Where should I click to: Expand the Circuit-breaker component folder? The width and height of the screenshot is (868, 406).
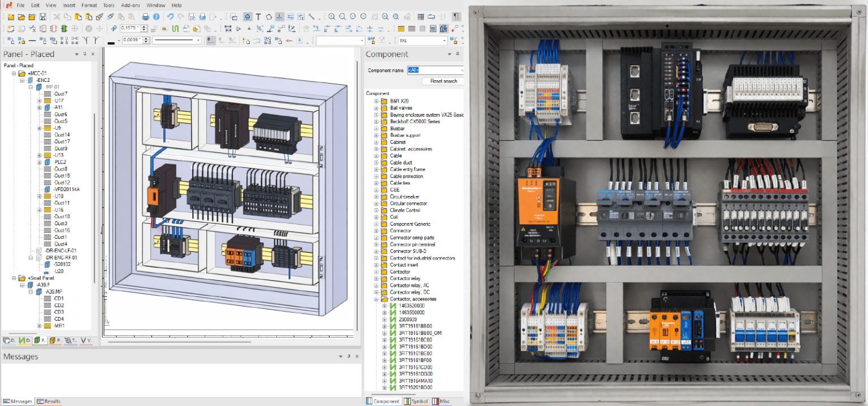376,197
